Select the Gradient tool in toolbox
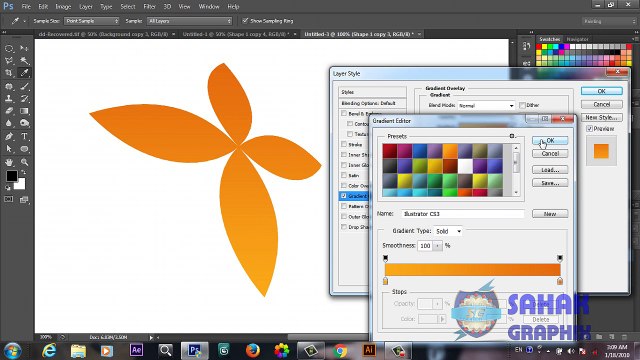The image size is (640, 360). [24, 111]
